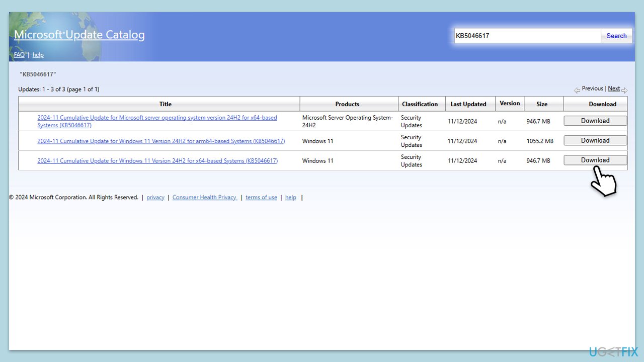Sort results by Size column header
This screenshot has height=362, width=644.
[x=542, y=104]
